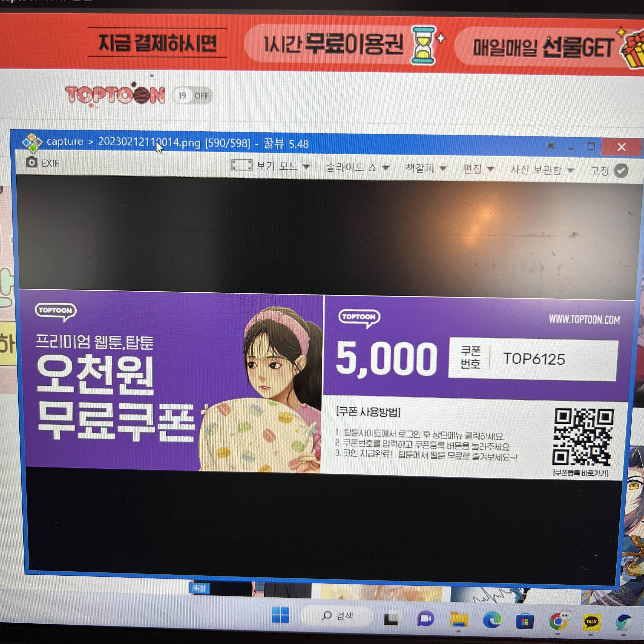Click the TOPTOON speech bubble logo right coupon
The height and width of the screenshot is (644, 644).
click(x=359, y=318)
